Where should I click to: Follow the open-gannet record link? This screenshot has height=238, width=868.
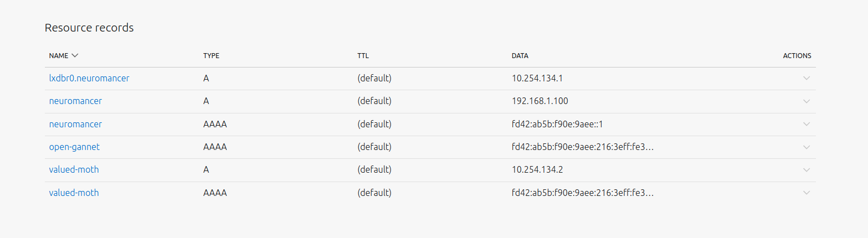(x=74, y=147)
